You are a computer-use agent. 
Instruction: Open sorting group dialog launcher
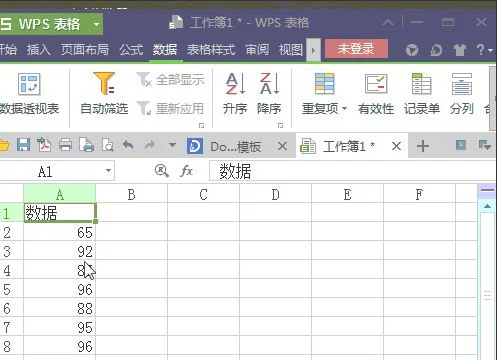coord(280,125)
